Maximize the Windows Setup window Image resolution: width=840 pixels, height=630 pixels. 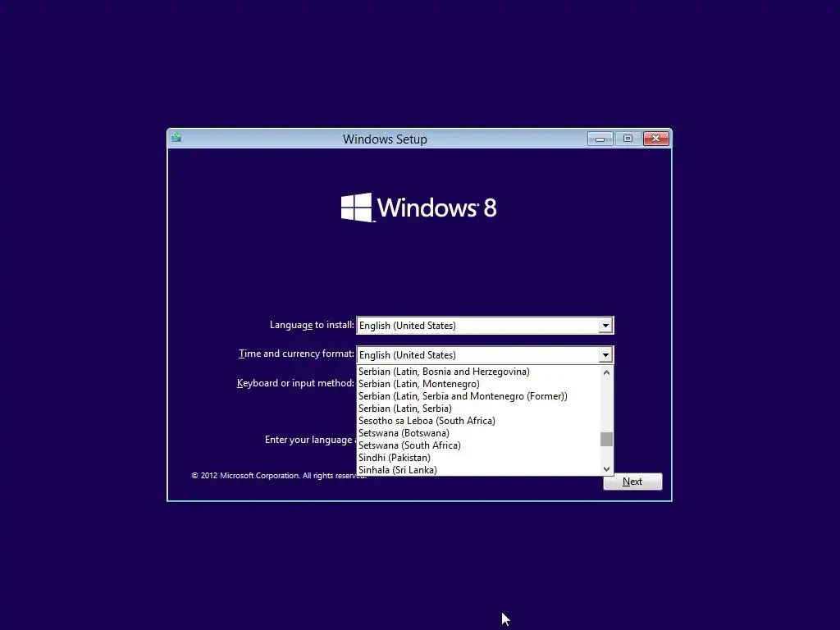628,139
